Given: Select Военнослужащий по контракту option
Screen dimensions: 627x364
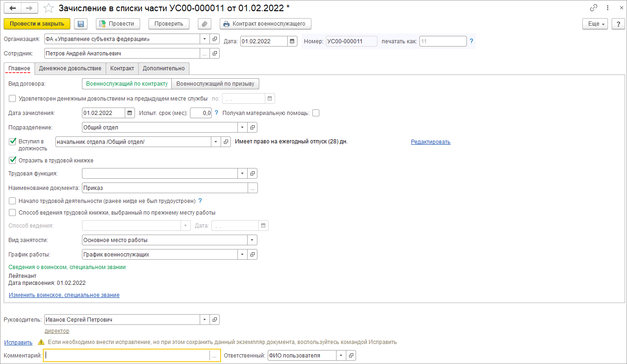Looking at the screenshot, I should (x=127, y=84).
